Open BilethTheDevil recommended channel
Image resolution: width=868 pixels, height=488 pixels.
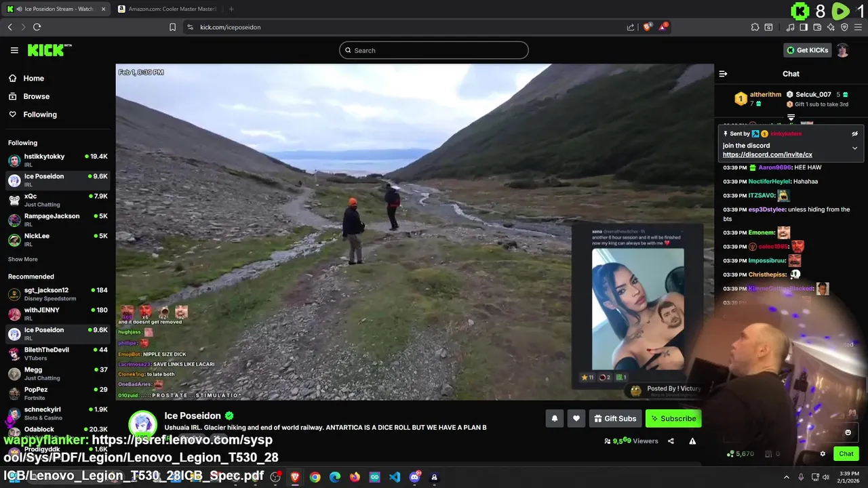(x=58, y=353)
